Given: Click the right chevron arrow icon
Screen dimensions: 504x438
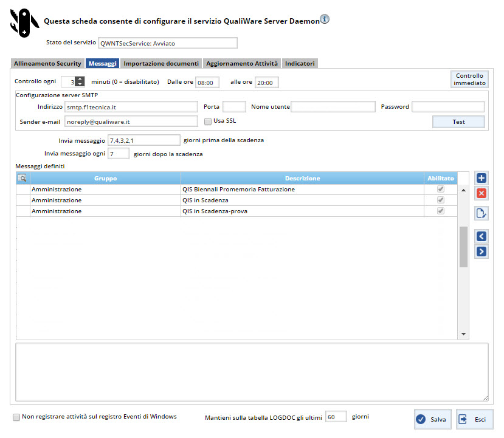Looking at the screenshot, I should [x=482, y=251].
